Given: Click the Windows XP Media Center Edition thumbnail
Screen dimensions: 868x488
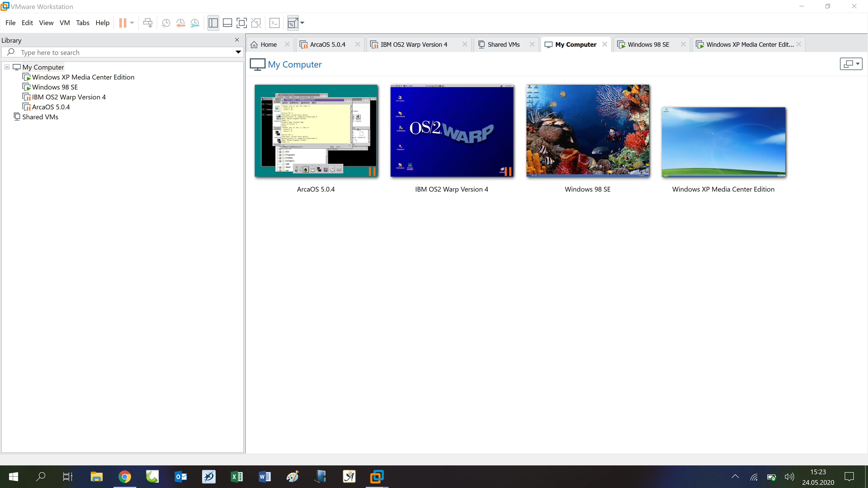Looking at the screenshot, I should (x=723, y=142).
